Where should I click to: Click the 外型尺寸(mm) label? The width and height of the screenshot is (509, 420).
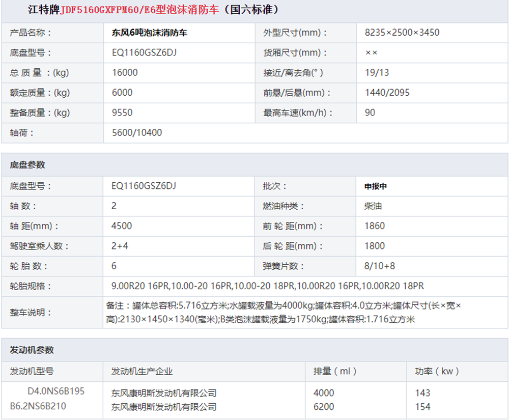[x=295, y=33]
